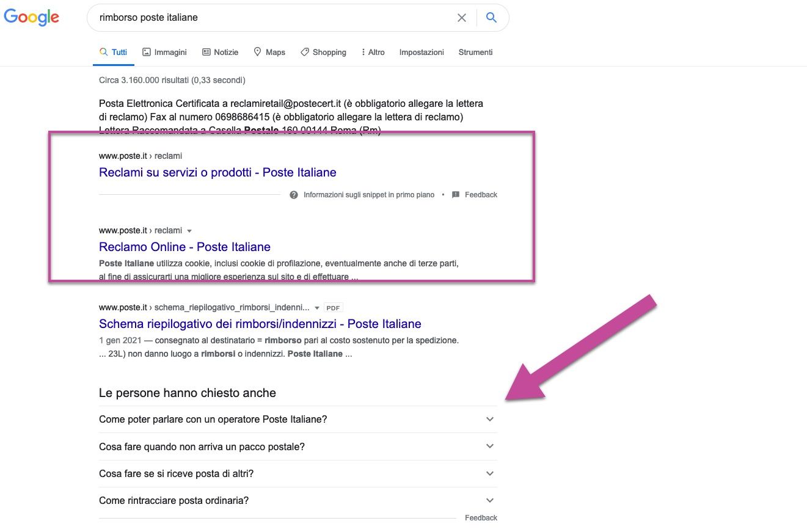807x532 pixels.
Task: Open the Notizie tab
Action: pos(220,53)
